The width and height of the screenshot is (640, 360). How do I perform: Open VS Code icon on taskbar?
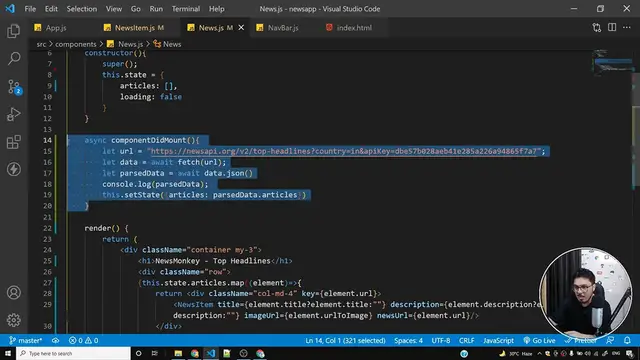pyautogui.click(x=211, y=353)
